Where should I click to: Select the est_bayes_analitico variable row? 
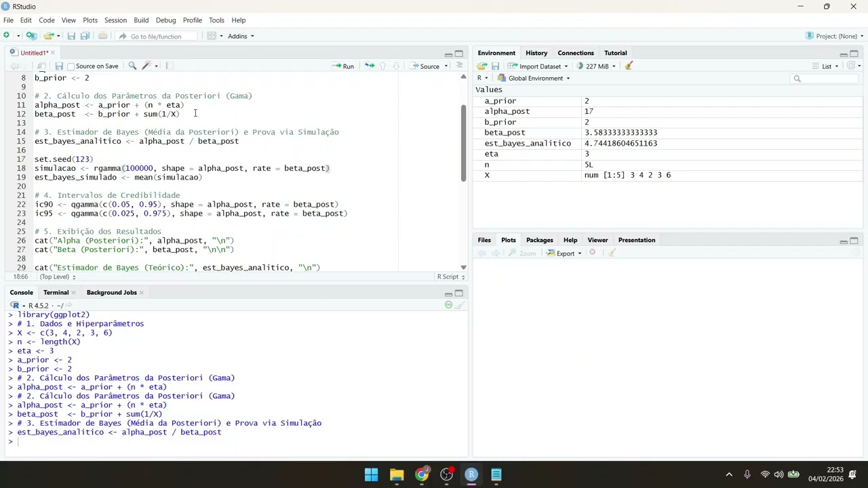(668, 143)
